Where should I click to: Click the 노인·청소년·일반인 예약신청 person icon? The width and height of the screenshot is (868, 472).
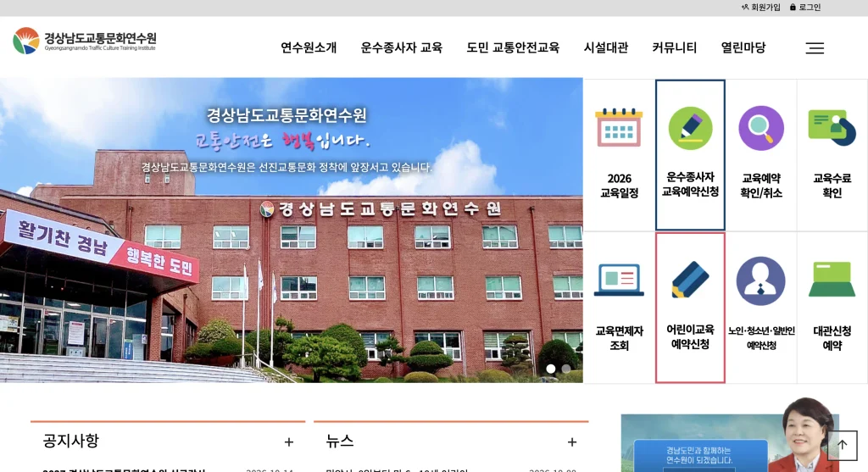click(x=760, y=281)
